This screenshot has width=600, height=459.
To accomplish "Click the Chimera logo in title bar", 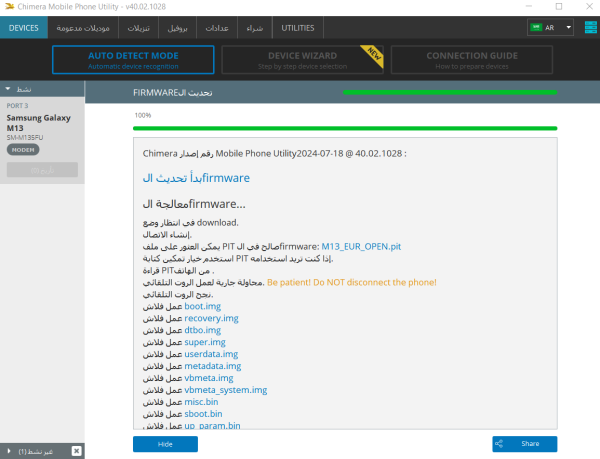I will click(9, 7).
